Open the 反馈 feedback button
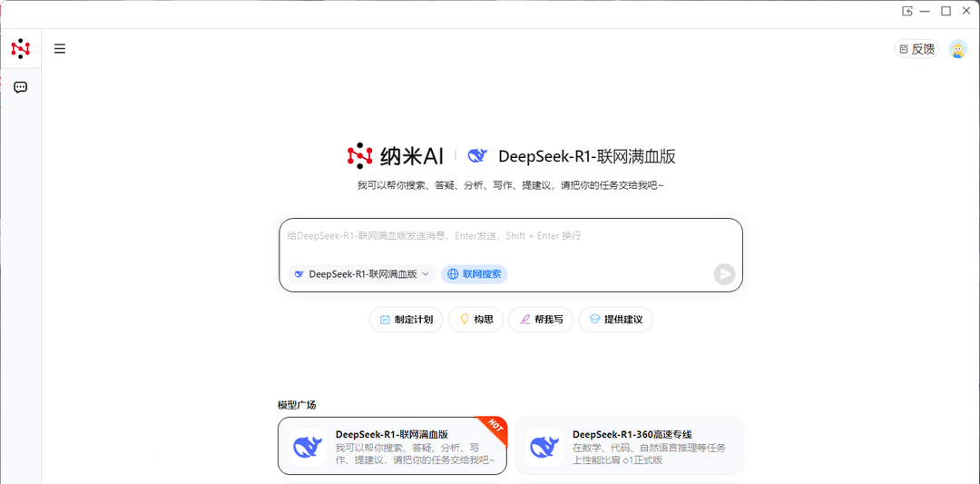Screen dimensions: 980x484 (x=916, y=49)
